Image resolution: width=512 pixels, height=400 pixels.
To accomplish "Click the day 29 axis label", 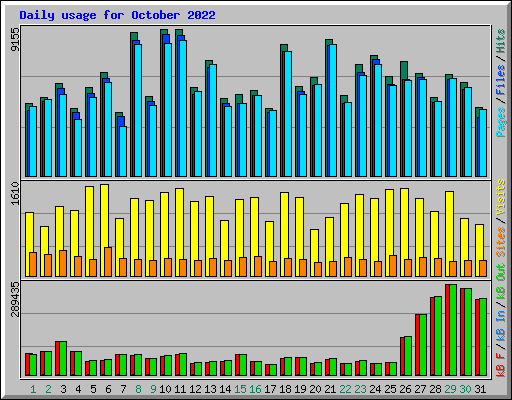I will coord(450,389).
